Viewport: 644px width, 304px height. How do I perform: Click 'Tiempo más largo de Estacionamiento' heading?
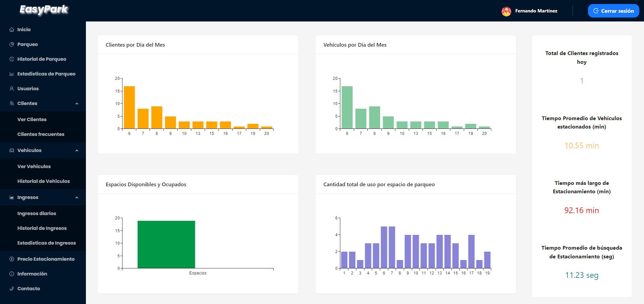pos(582,187)
